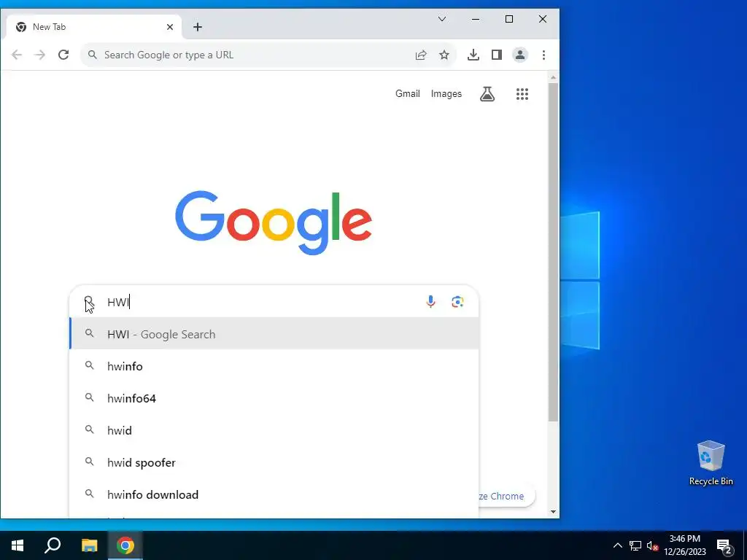The height and width of the screenshot is (560, 747).
Task: Select the 'HWI - Google Search' suggestion
Action: coord(274,334)
